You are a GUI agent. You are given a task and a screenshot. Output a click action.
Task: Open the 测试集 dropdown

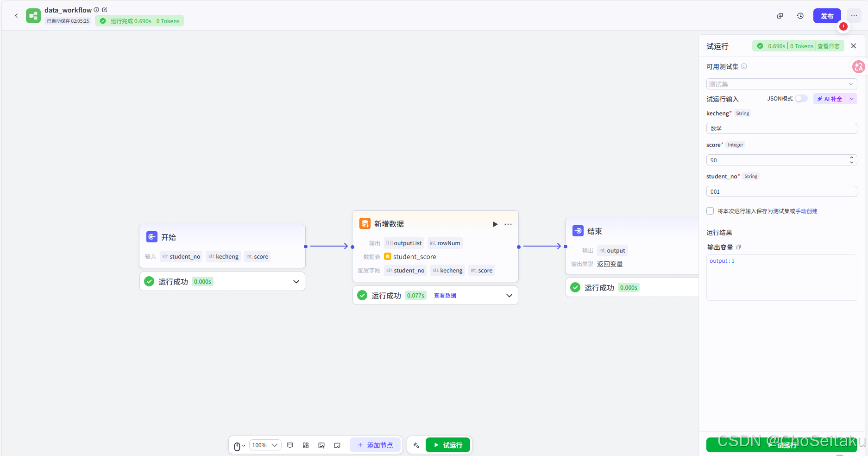tap(781, 84)
